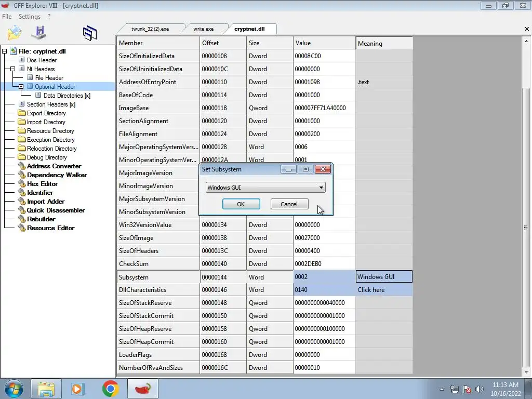Viewport: 532px width, 399px height.
Task: Select the ImageBase value 000007FF71A40000
Action: (324, 108)
